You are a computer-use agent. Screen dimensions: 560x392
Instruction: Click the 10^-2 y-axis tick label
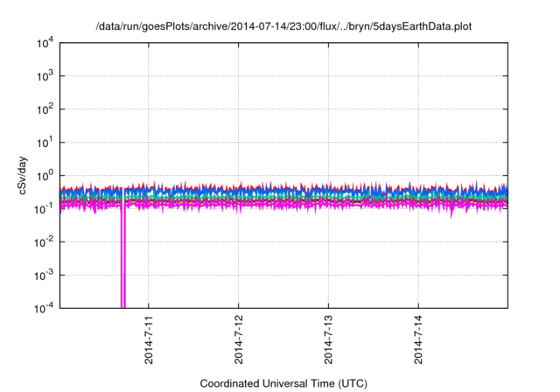(44, 242)
